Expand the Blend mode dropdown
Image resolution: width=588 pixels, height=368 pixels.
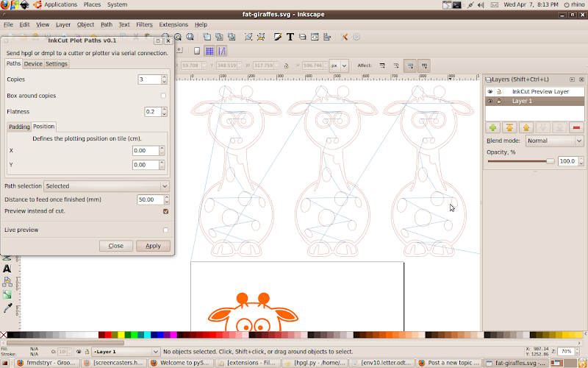[x=553, y=141]
